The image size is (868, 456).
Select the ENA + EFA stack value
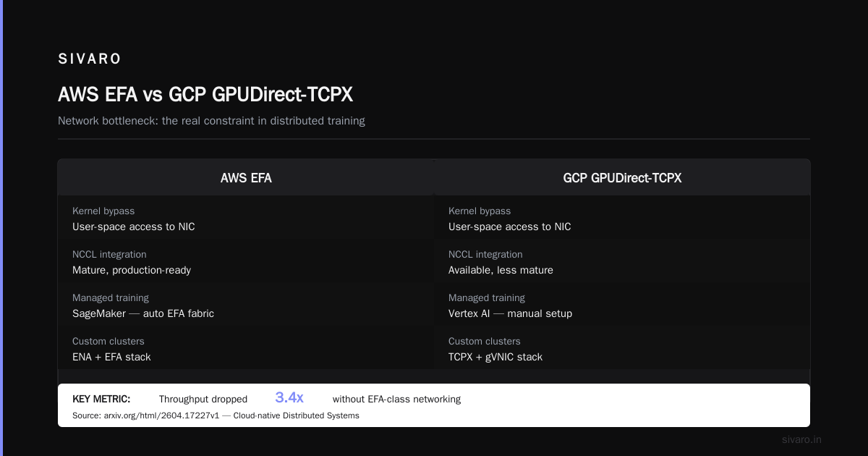(111, 357)
